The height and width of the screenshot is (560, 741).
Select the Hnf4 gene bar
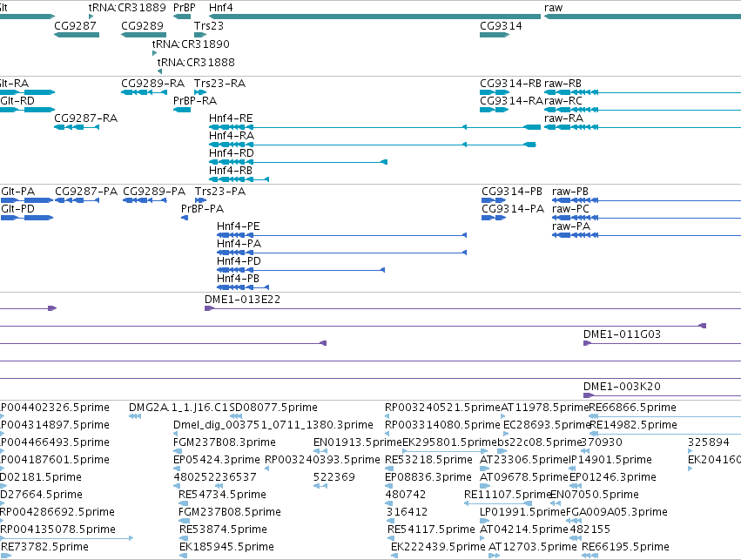coord(374,17)
